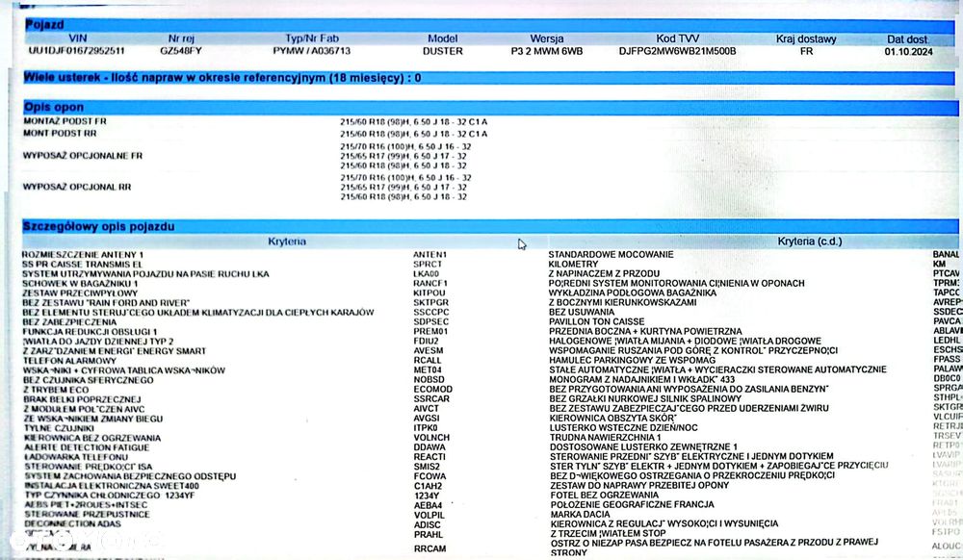Select SYSTEM UTRZYMYWANIA POJAZDU NA PASIE RUCHU LKA
Screen dimensions: 963x560
click(x=145, y=274)
